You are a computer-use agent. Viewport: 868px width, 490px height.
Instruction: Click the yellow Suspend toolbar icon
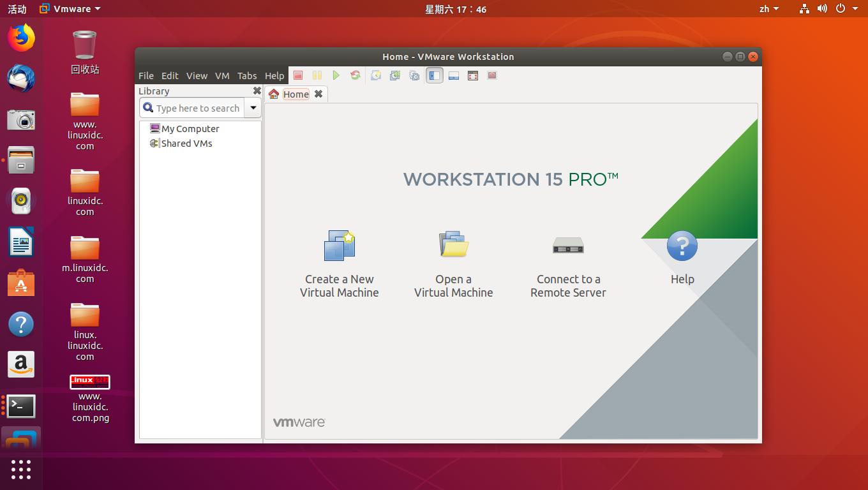(317, 75)
